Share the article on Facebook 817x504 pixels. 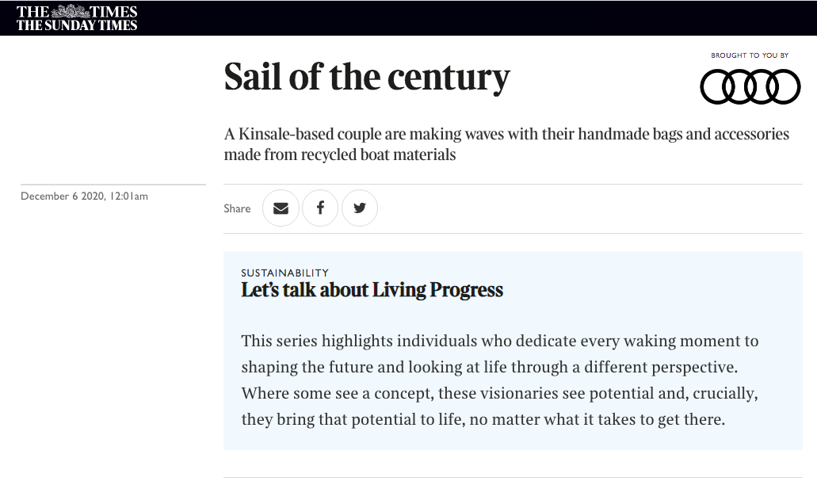click(x=320, y=208)
